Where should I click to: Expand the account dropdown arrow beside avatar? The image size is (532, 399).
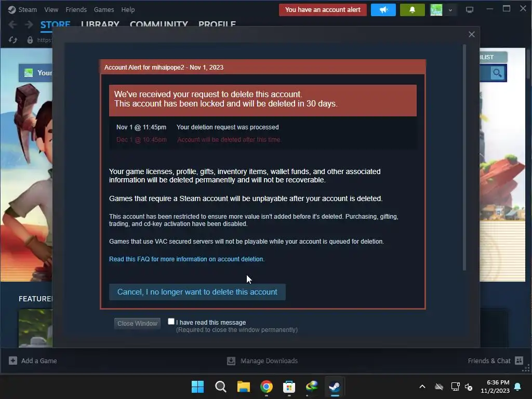[x=450, y=10]
